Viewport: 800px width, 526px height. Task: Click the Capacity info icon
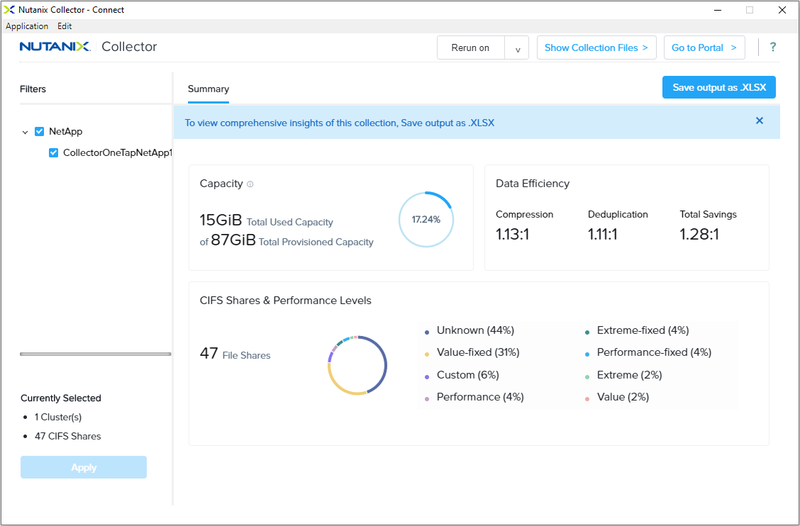[x=250, y=184]
